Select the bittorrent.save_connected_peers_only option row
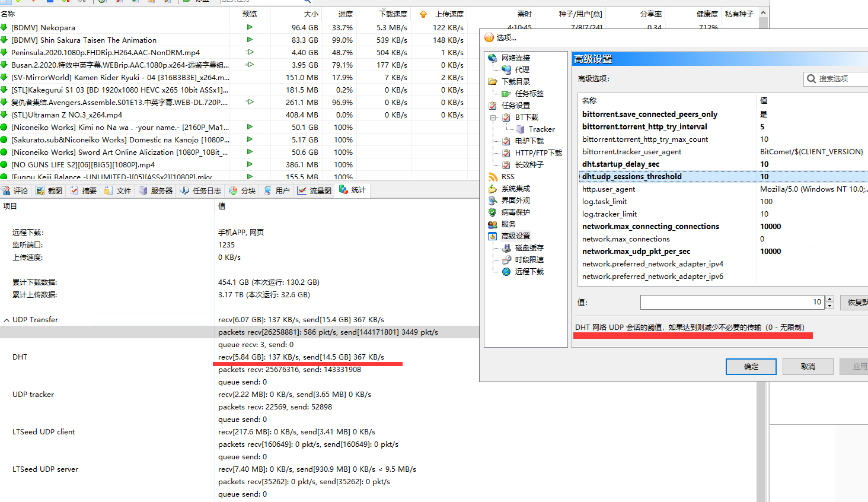The height and width of the screenshot is (502, 868). tap(723, 114)
